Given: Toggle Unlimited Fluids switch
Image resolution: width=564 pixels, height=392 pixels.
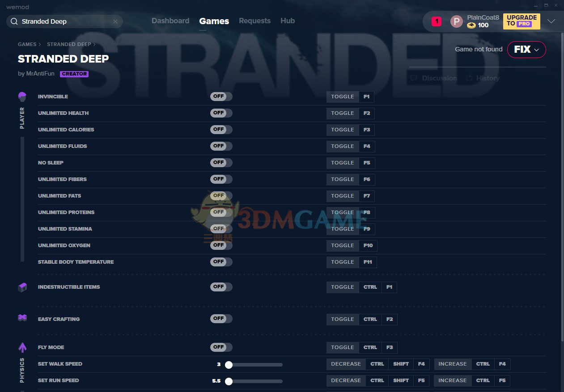Looking at the screenshot, I should tap(221, 146).
